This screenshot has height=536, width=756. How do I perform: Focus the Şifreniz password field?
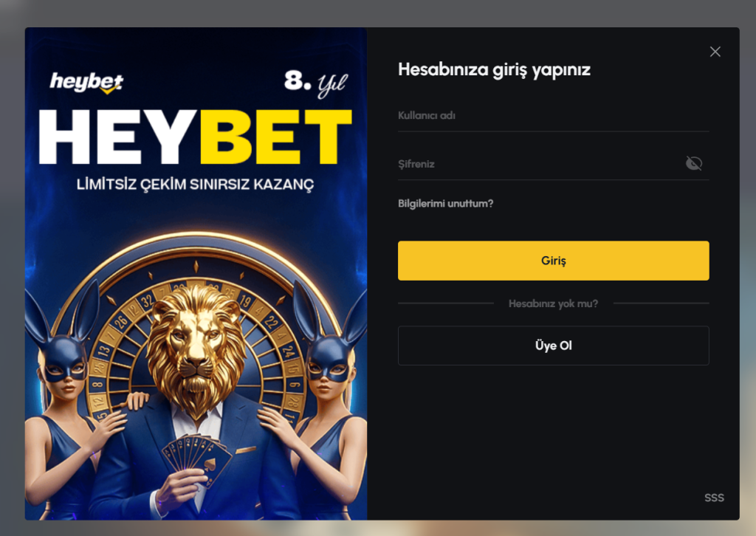(x=540, y=165)
